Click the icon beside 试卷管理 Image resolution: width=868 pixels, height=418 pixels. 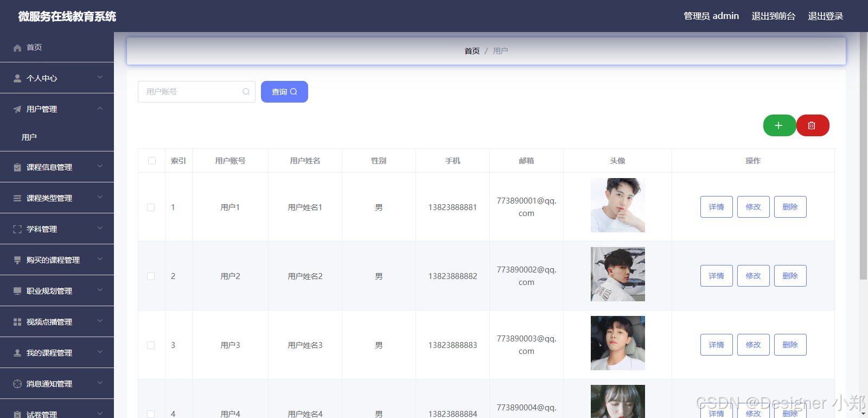coord(17,414)
